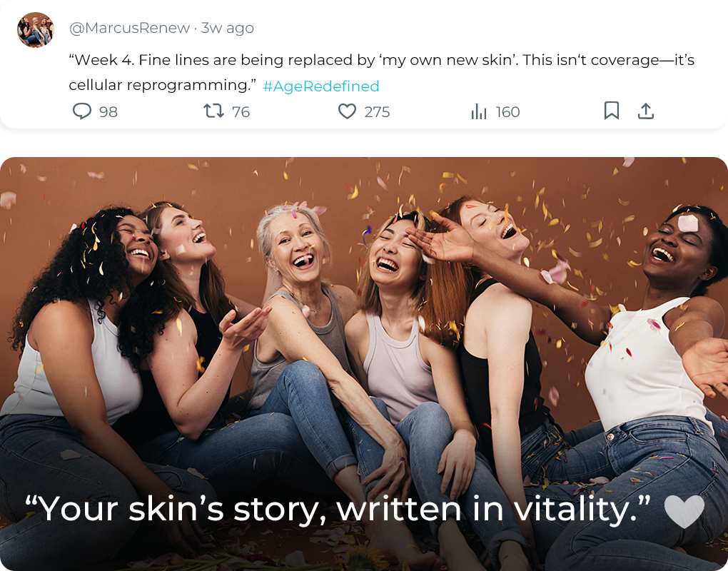Image resolution: width=728 pixels, height=571 pixels.
Task: Like the post with the heart icon
Action: point(347,111)
